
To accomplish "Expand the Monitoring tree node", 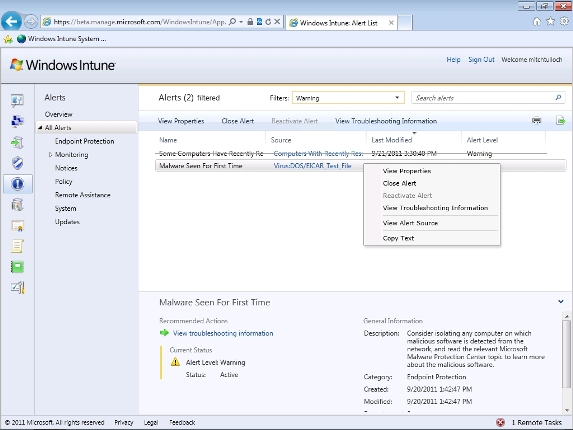I will [50, 155].
